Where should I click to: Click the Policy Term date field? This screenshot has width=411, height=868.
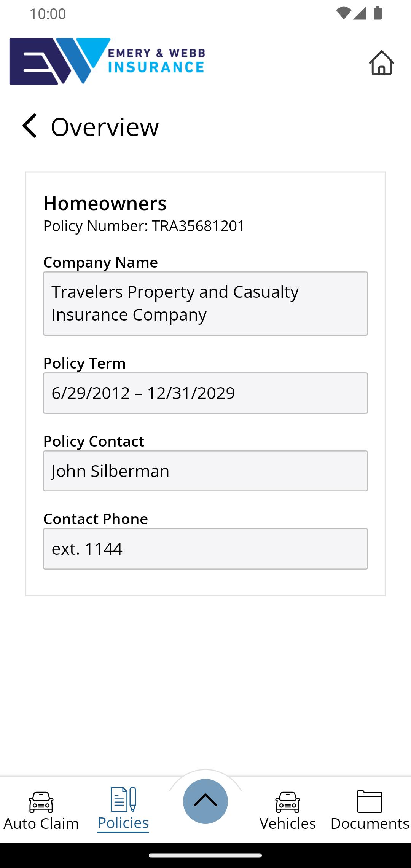pyautogui.click(x=205, y=393)
